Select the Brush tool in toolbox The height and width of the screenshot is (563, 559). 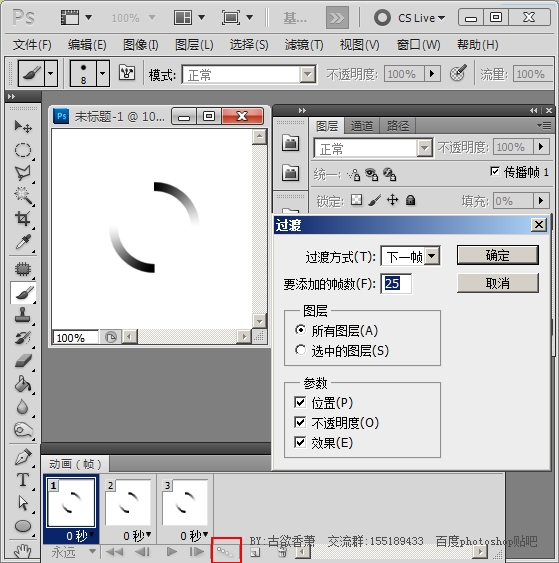(23, 293)
